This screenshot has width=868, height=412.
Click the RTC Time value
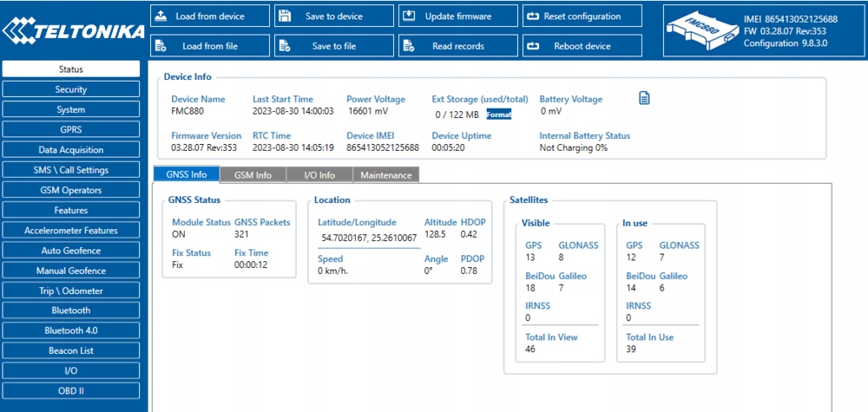293,147
